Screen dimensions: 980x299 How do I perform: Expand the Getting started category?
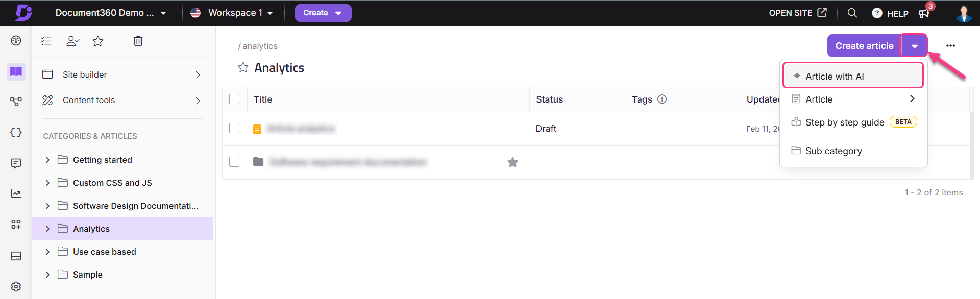47,160
